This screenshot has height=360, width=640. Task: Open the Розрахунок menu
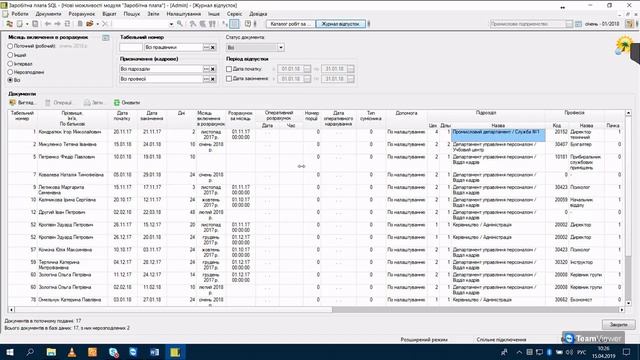tap(82, 14)
